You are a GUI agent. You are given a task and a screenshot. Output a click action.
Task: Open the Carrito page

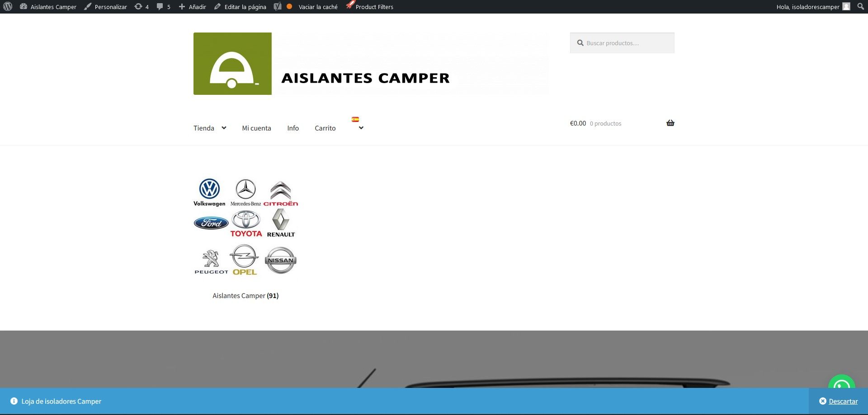pyautogui.click(x=325, y=128)
